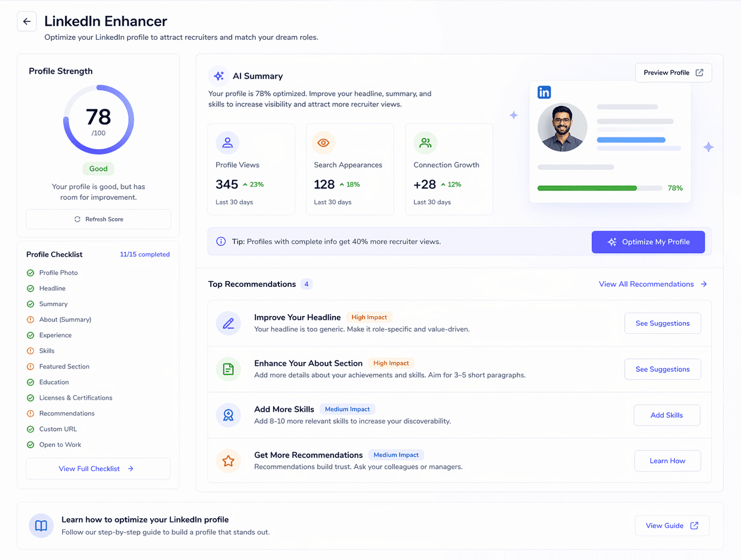741x560 pixels.
Task: Click the AI Summary sparkle icon
Action: click(219, 76)
